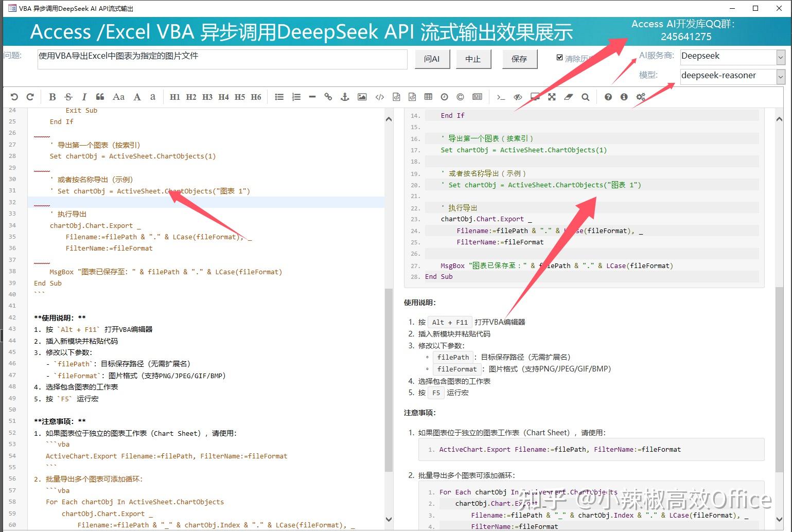
Task: Uncheck the 清除历史 checkbox
Action: click(x=559, y=57)
